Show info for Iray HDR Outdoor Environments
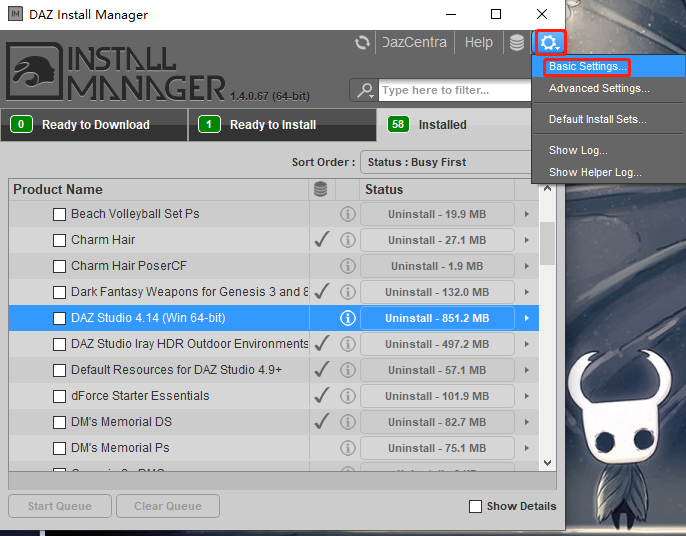Viewport: 686px width, 536px height. 348,344
